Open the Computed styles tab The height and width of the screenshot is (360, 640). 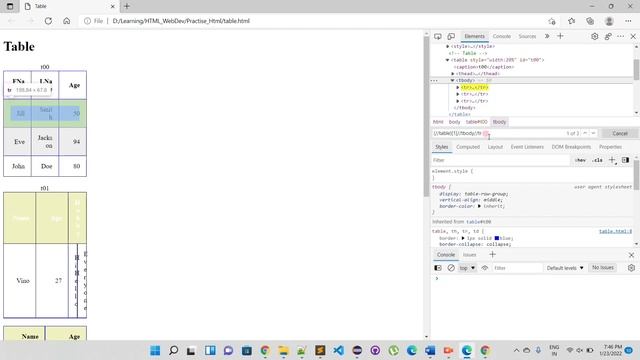(468, 147)
